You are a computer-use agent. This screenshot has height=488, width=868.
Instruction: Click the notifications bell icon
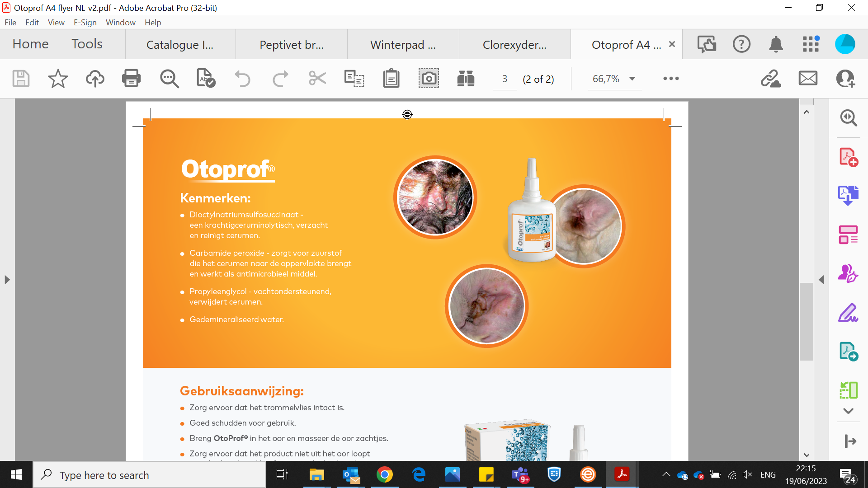click(x=776, y=44)
